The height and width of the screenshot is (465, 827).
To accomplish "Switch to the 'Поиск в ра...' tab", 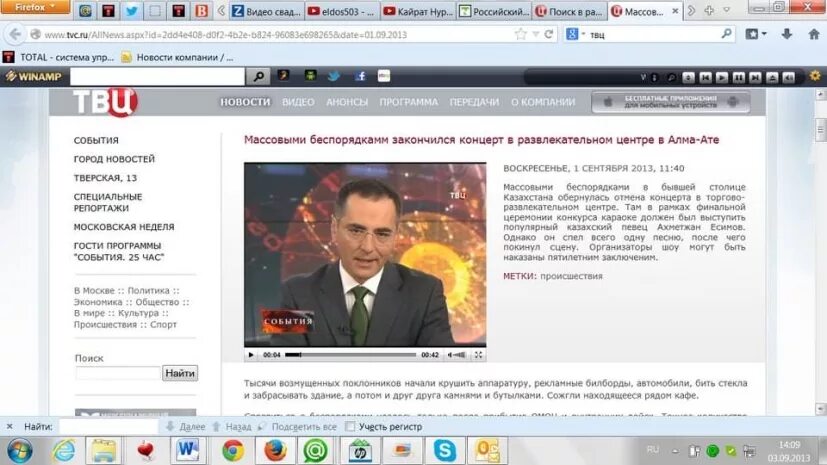I will click(x=570, y=11).
